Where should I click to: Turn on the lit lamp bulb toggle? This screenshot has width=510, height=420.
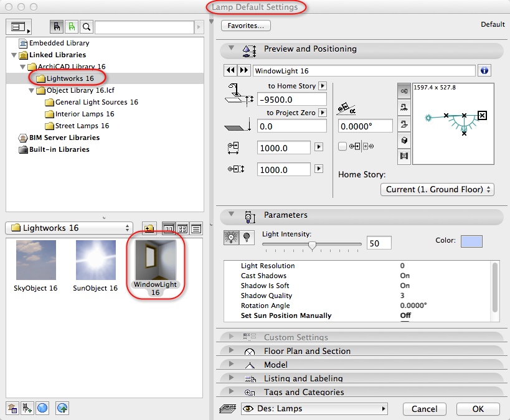[231, 238]
